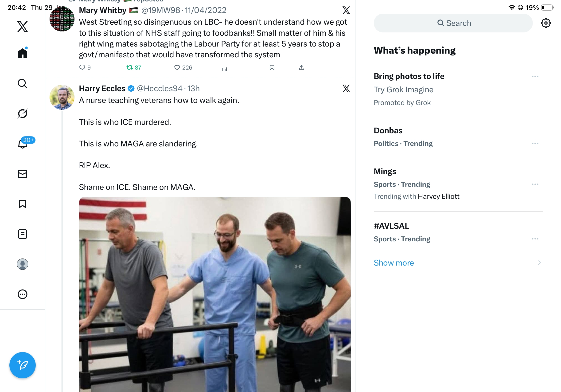Open the Home timeline icon

(x=23, y=53)
